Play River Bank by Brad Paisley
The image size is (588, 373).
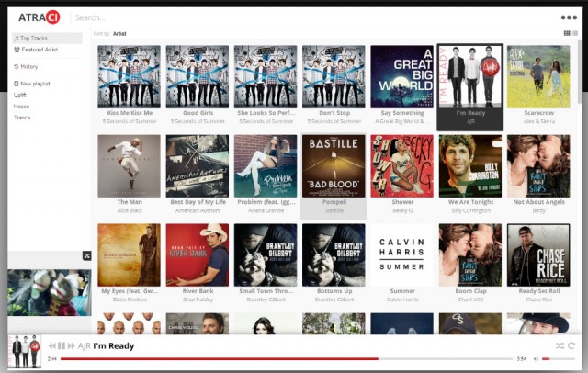tap(198, 255)
